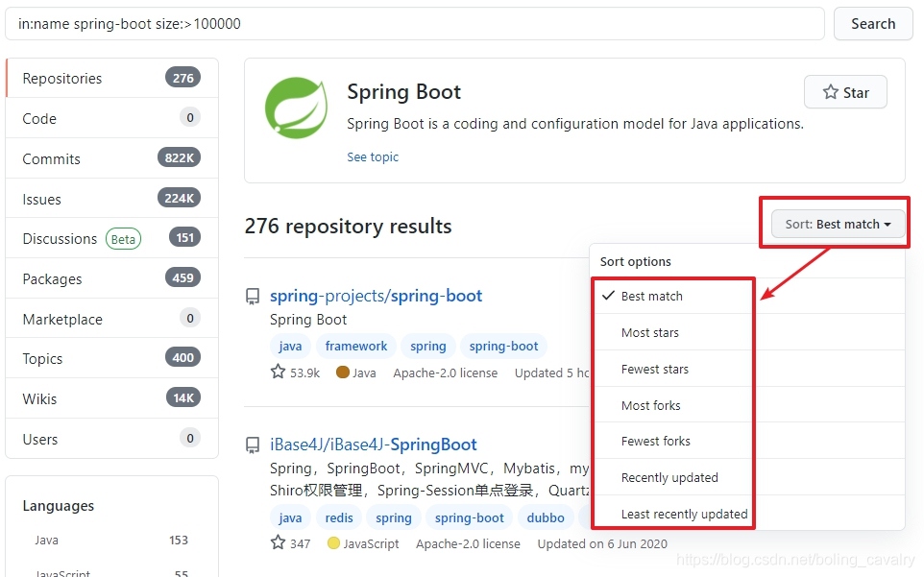Click the 347 stargazers star icon

tap(278, 542)
